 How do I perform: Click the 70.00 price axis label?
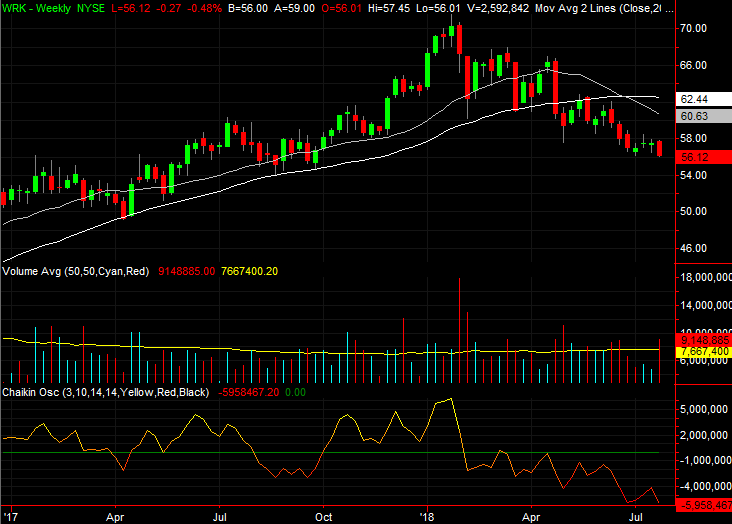click(x=693, y=28)
